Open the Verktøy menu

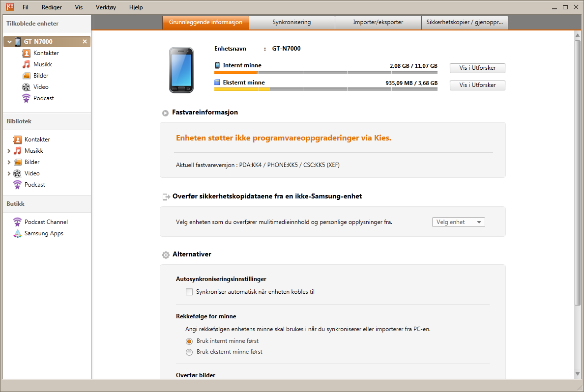(x=106, y=7)
